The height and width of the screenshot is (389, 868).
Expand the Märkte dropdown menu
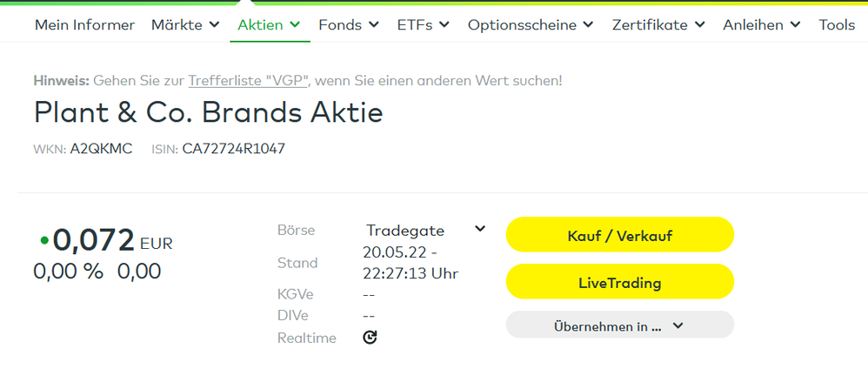coord(185,25)
